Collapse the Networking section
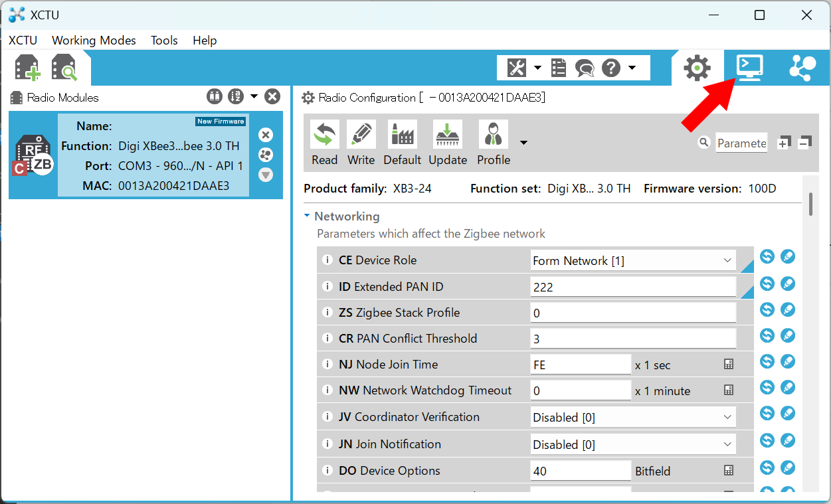This screenshot has height=504, width=831. coord(307,216)
